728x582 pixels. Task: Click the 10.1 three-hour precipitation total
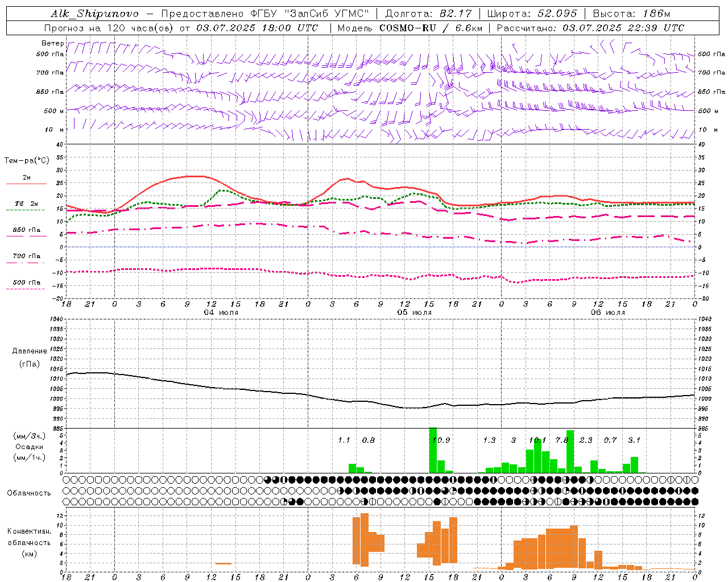pyautogui.click(x=537, y=440)
